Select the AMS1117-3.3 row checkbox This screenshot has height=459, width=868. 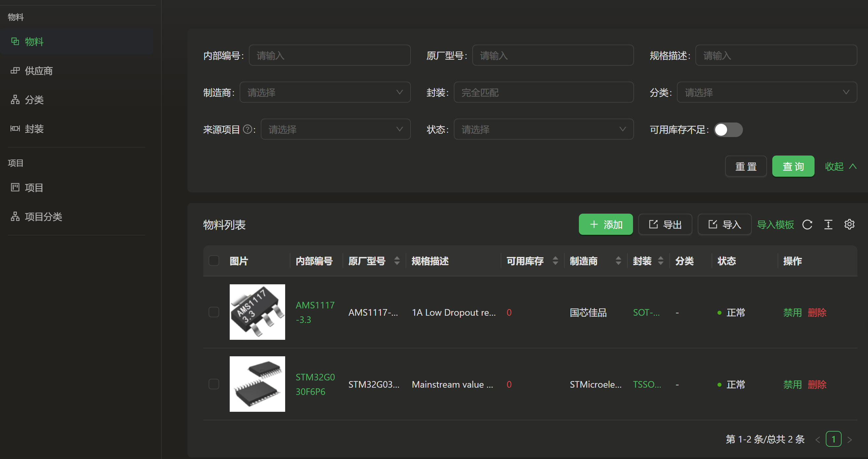(x=214, y=312)
